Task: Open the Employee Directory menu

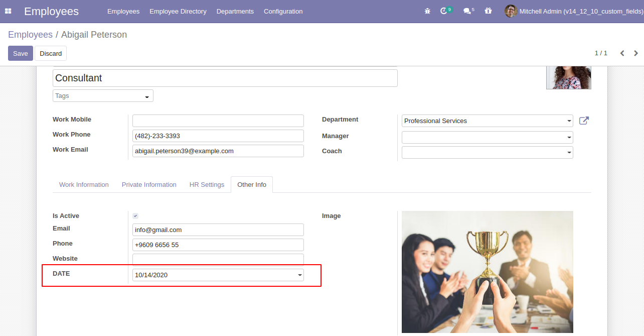Action: [x=178, y=11]
